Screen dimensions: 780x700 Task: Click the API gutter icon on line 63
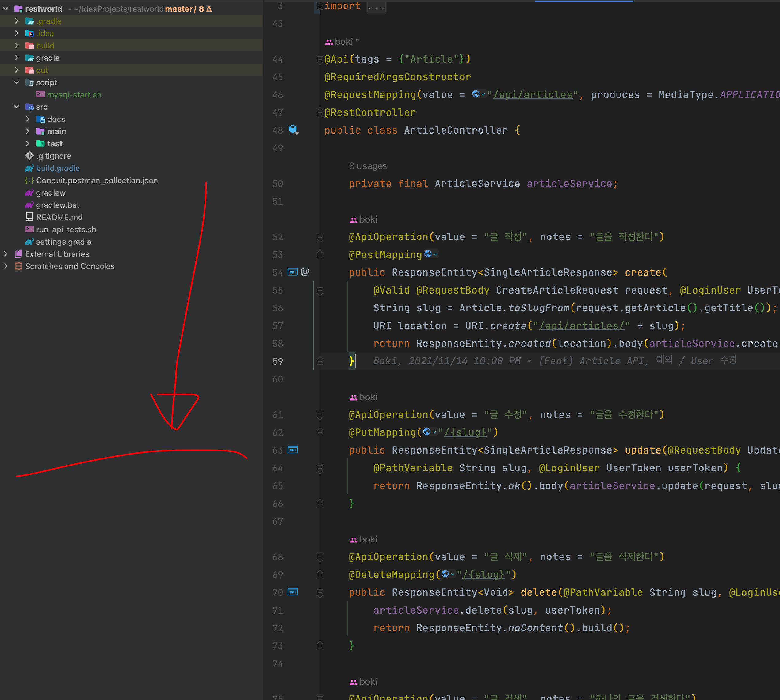point(292,450)
